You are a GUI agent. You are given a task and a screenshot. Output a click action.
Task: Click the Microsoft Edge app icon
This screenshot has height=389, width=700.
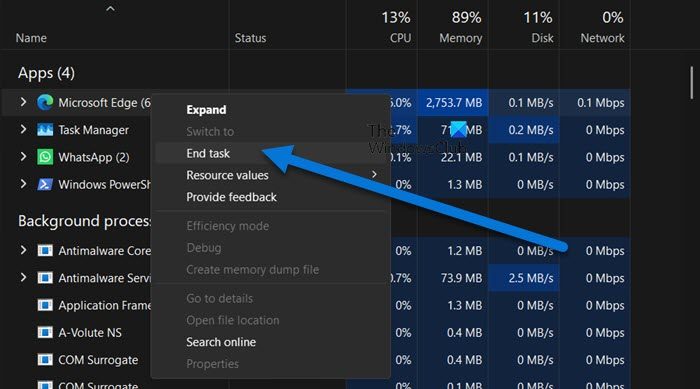[x=45, y=103]
